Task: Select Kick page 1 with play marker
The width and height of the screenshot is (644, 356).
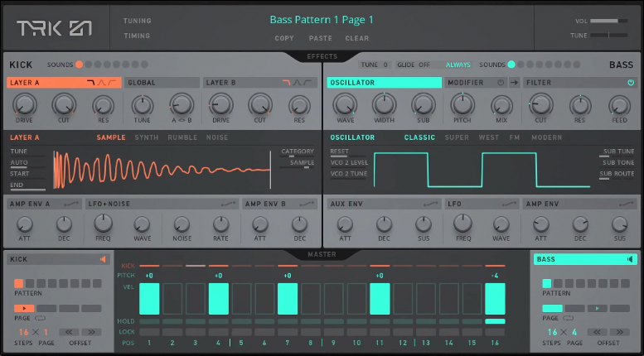Action: coord(24,309)
